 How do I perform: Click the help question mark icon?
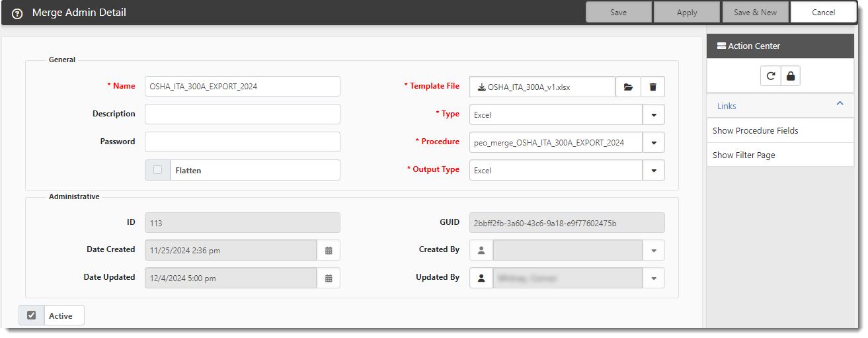[17, 13]
